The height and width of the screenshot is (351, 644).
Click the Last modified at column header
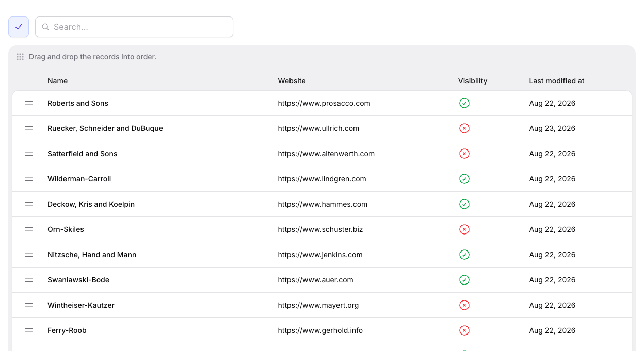point(557,81)
